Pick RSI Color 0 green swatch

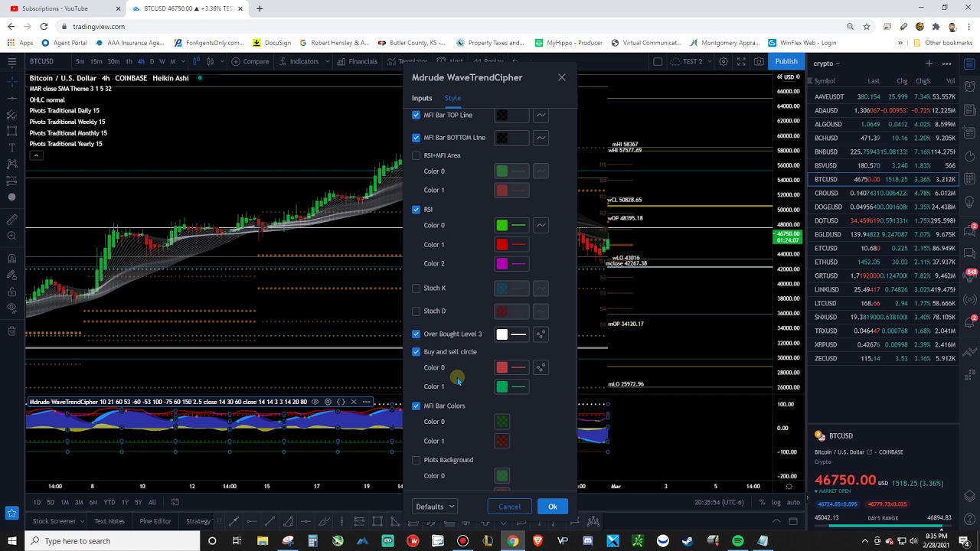(x=501, y=225)
